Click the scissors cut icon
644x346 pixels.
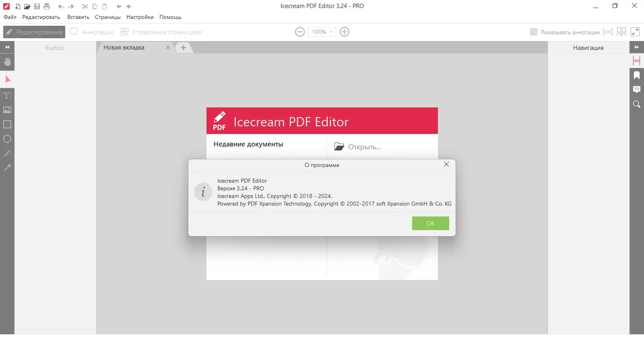pyautogui.click(x=85, y=6)
